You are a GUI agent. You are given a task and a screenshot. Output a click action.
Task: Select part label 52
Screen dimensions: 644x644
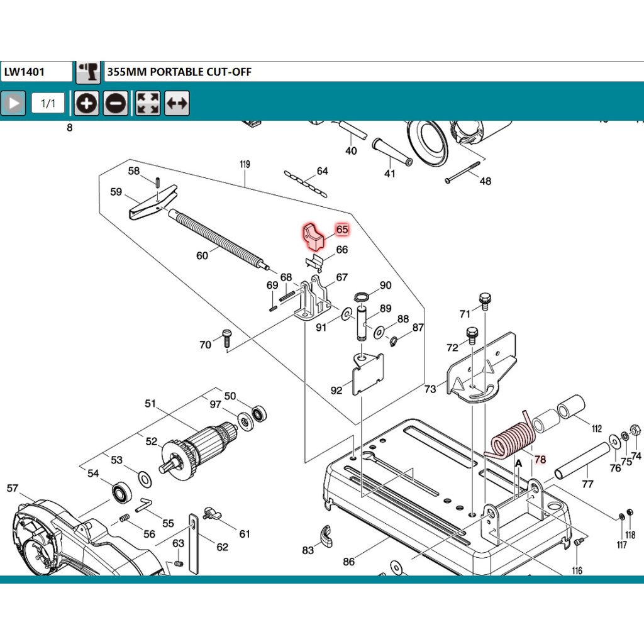pos(151,441)
